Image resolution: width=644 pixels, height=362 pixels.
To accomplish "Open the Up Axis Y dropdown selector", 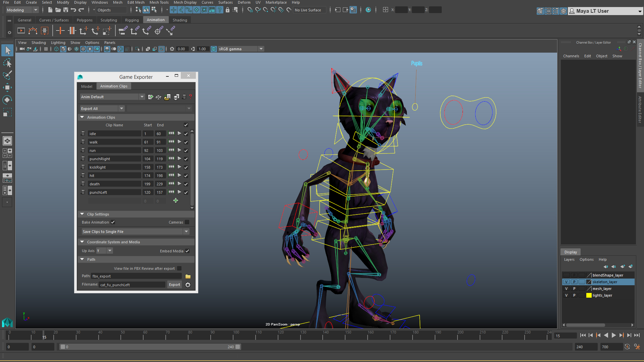I will tap(110, 251).
